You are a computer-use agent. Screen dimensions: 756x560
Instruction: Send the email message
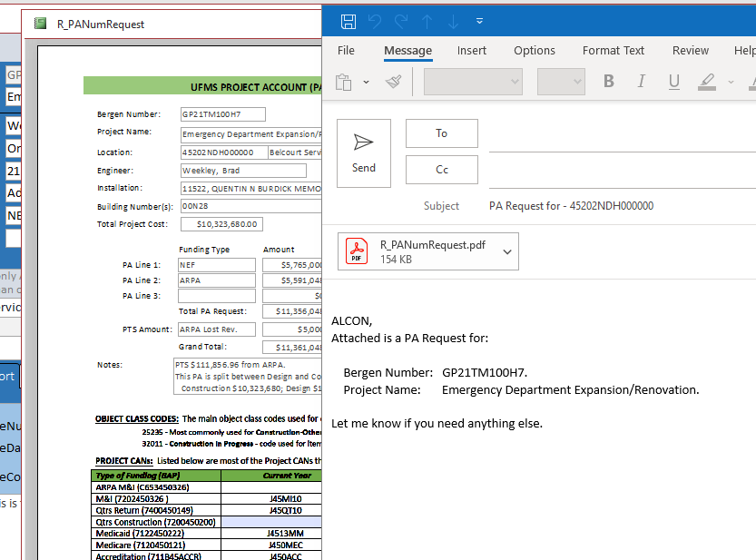coord(364,152)
